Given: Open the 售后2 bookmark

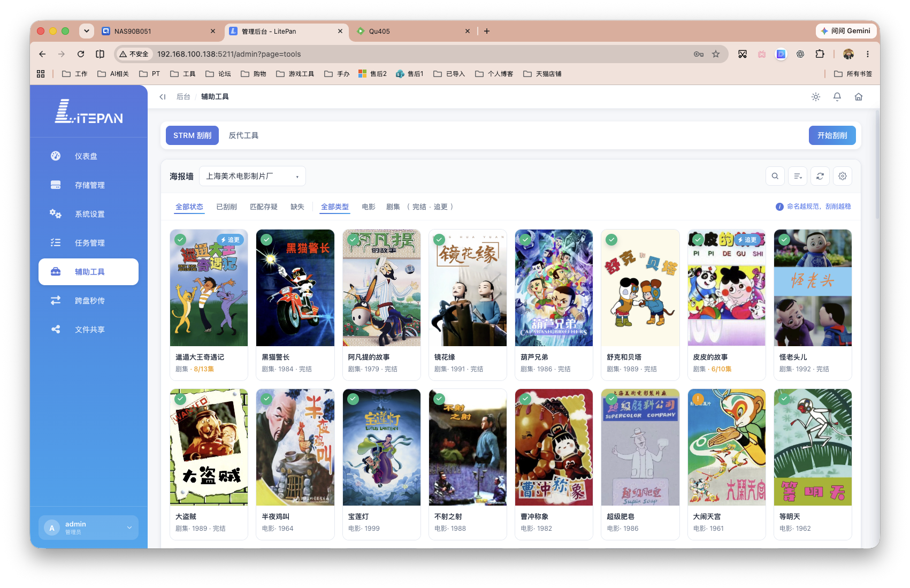Looking at the screenshot, I should (372, 74).
